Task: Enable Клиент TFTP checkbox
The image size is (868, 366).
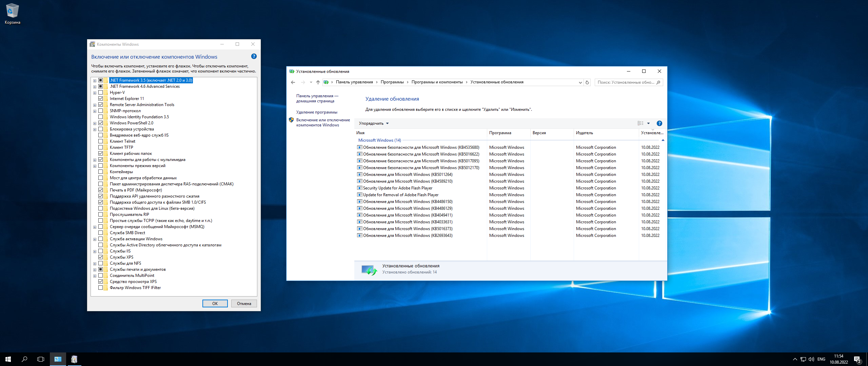Action: [101, 147]
